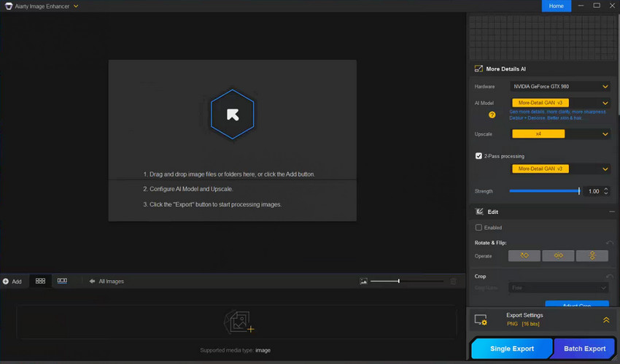Switch to filmstrip thumbnail view
The width and height of the screenshot is (620, 364).
pos(62,281)
